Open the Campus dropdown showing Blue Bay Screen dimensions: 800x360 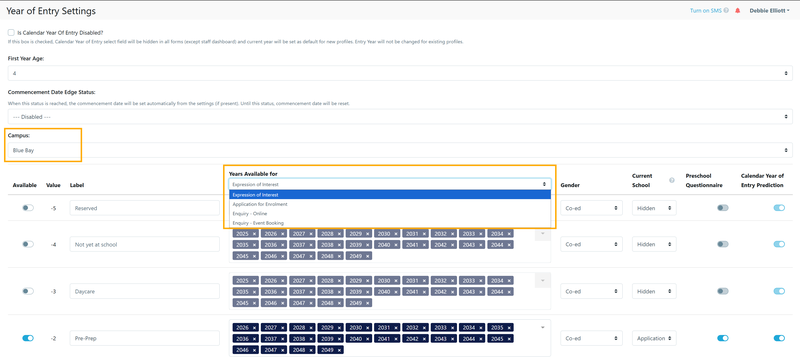(400, 150)
